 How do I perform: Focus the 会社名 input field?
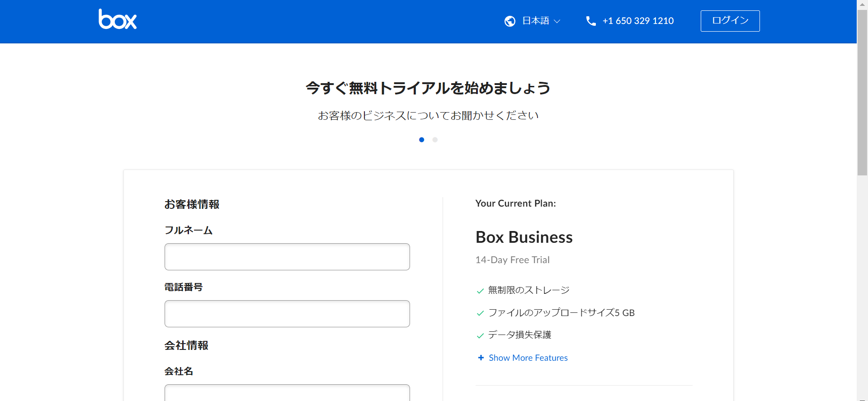(287, 392)
